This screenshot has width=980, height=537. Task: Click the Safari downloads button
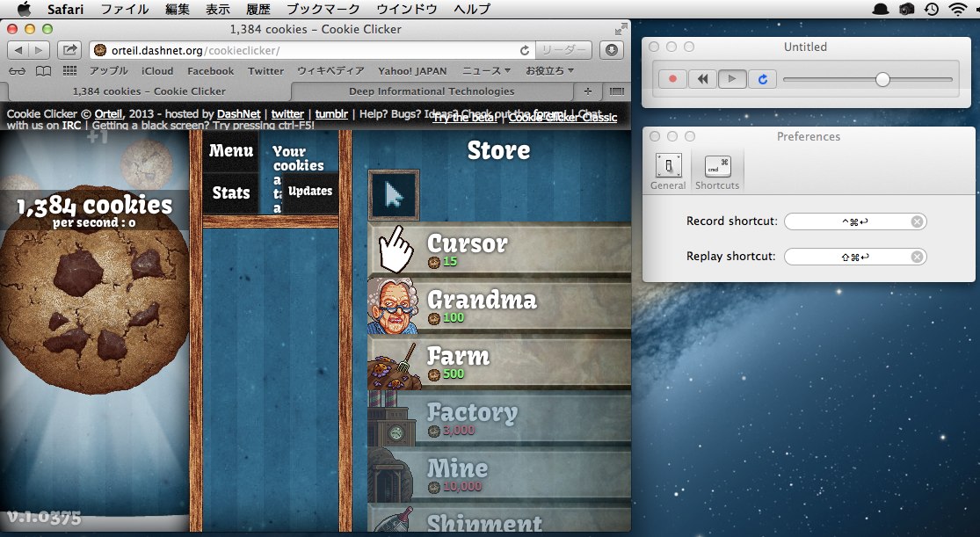tap(611, 50)
